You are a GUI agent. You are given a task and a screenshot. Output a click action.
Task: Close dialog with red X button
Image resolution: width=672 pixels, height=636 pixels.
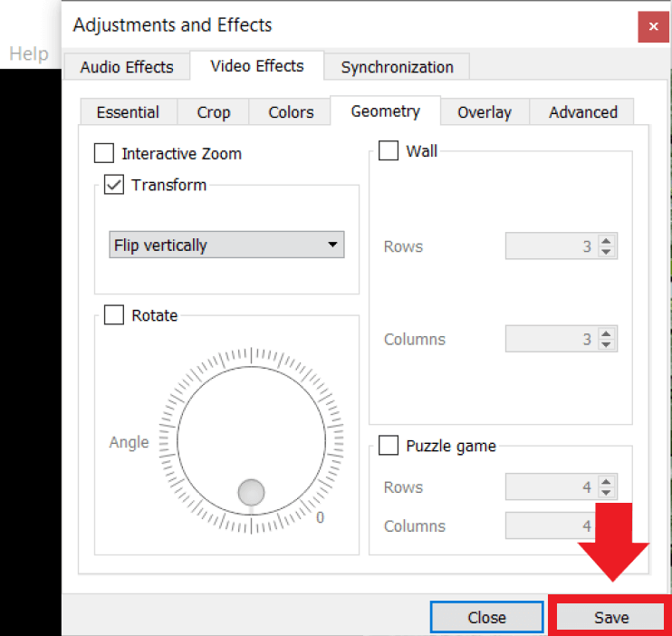pos(653,26)
